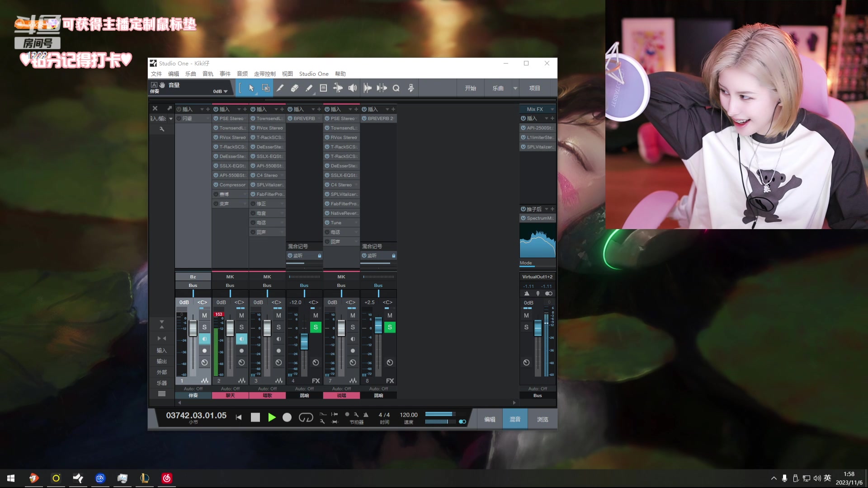
Task: Toggle the mixer small/large arrows icon
Action: [x=161, y=324]
